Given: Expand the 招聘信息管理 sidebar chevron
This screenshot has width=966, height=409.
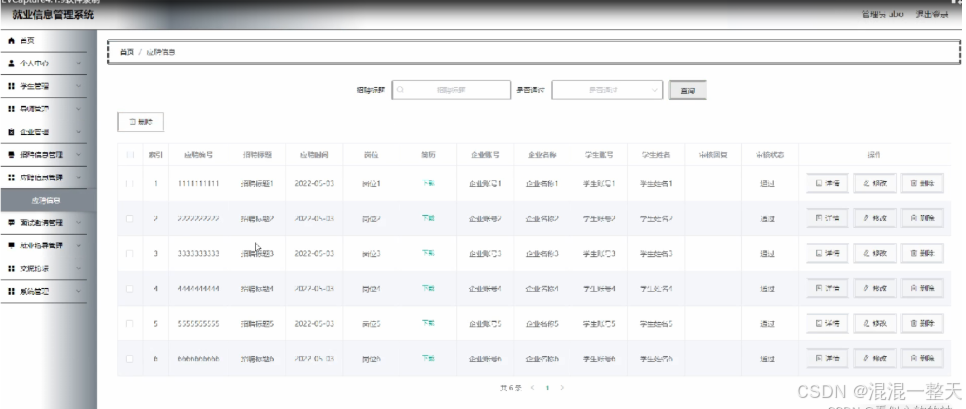Looking at the screenshot, I should point(78,155).
